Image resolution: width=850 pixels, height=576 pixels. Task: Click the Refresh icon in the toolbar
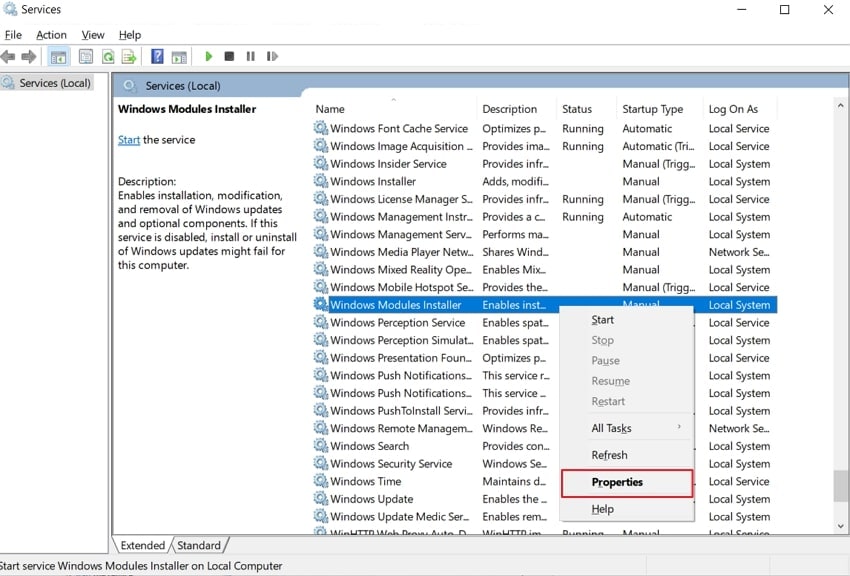(108, 56)
